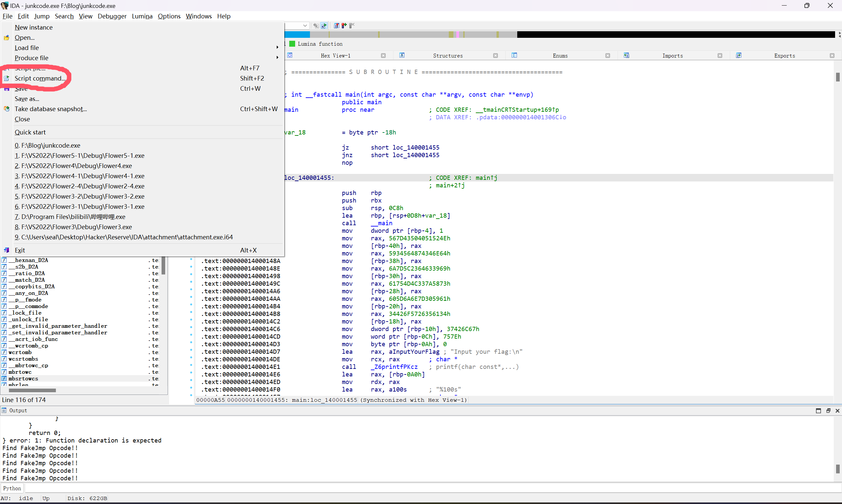
Task: Click the function icon beside __hexnan_D2A
Action: tap(4, 260)
